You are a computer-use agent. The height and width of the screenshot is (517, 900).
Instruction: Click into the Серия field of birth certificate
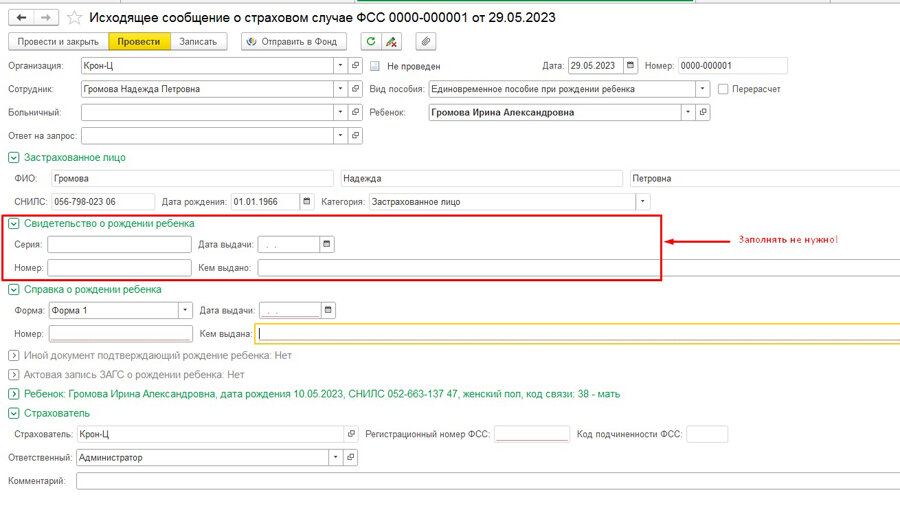pyautogui.click(x=119, y=244)
